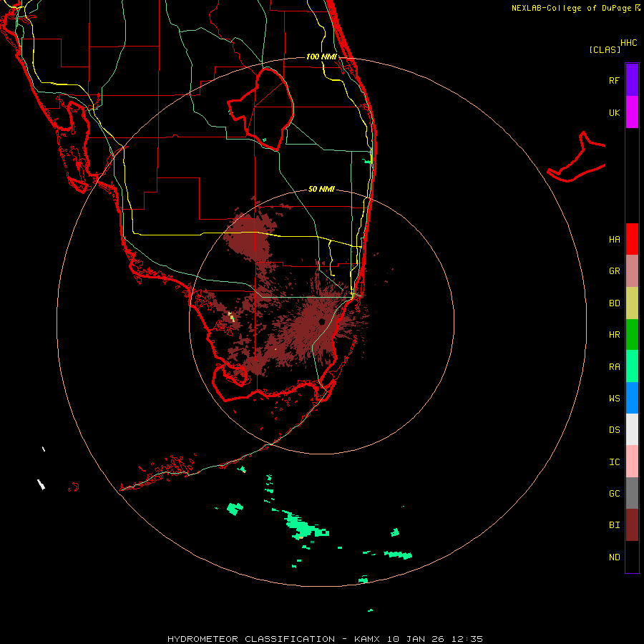Click the GR pink-brown legend swatch
644x644 pixels.
(632, 270)
